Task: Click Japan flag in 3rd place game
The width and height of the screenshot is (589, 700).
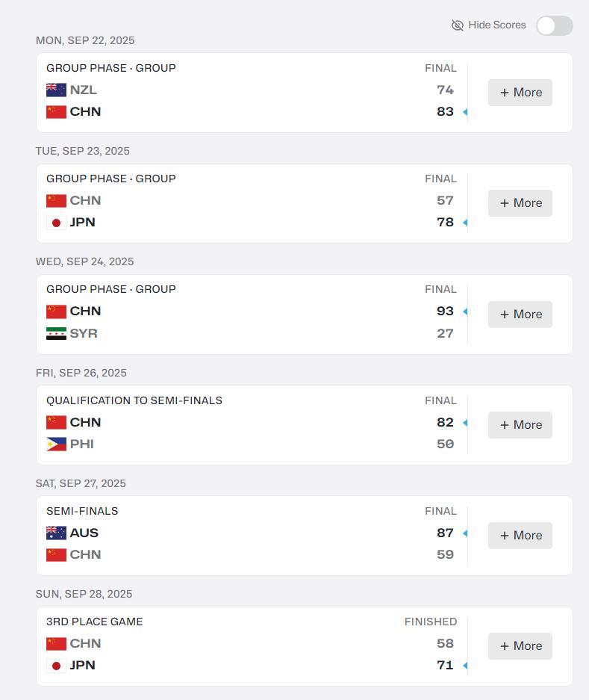Action: click(x=56, y=666)
